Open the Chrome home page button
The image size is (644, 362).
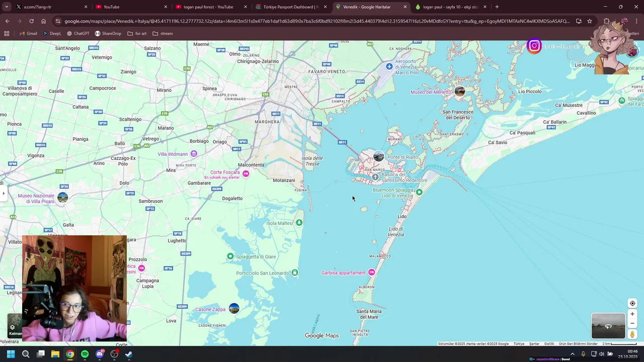43,21
